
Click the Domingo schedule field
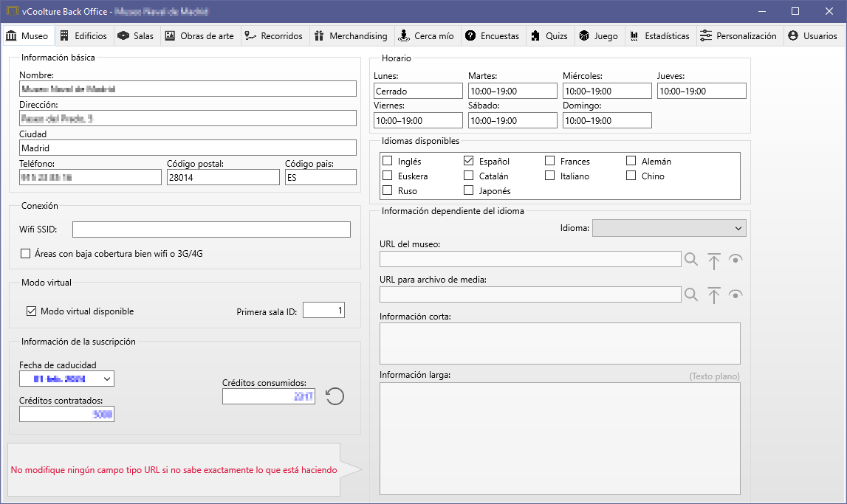pos(607,120)
